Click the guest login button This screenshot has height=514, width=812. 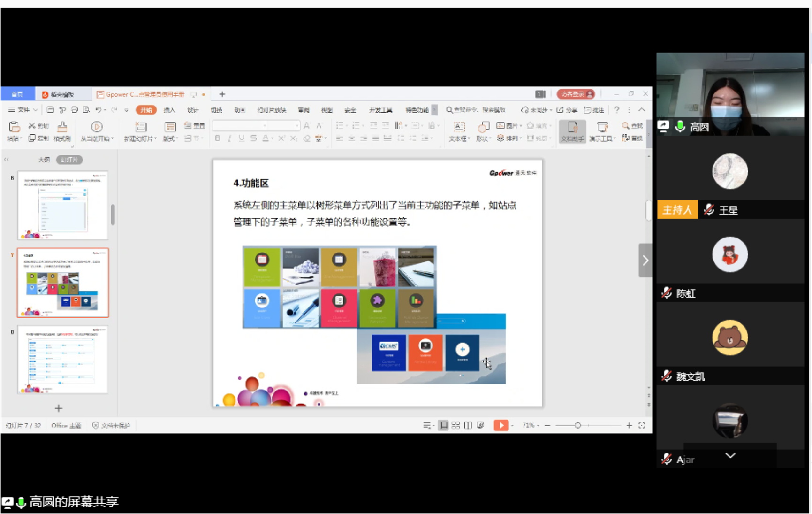pos(576,94)
